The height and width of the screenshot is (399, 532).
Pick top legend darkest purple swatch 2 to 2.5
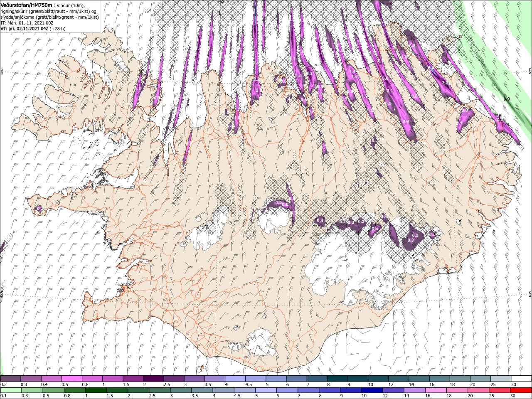(x=153, y=378)
